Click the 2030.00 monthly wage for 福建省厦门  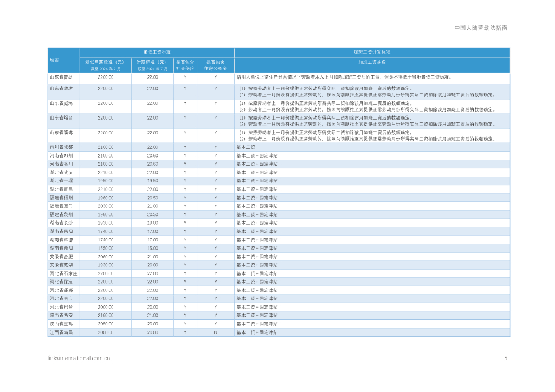tap(106, 206)
